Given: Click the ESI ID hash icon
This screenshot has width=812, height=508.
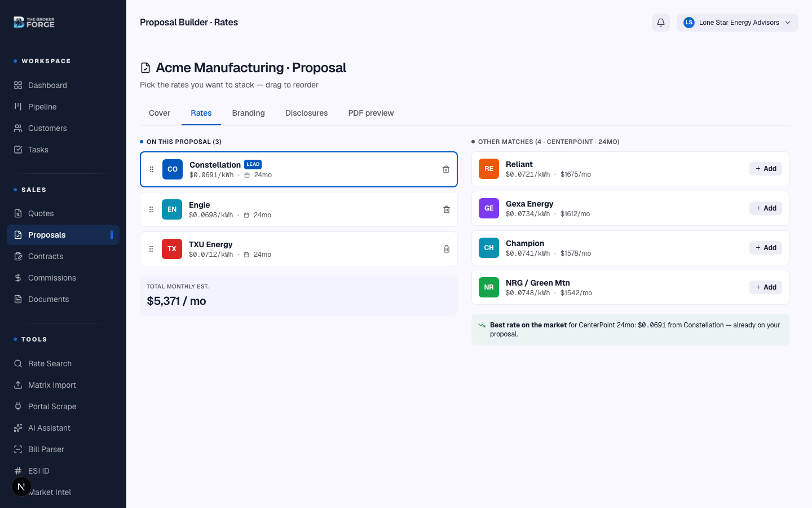Looking at the screenshot, I should coord(18,471).
